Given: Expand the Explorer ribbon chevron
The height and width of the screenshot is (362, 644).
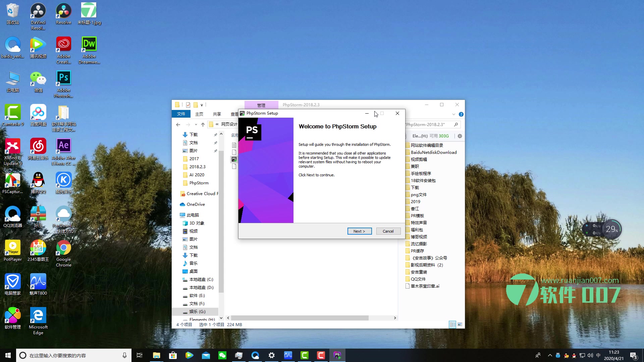Looking at the screenshot, I should (453, 114).
